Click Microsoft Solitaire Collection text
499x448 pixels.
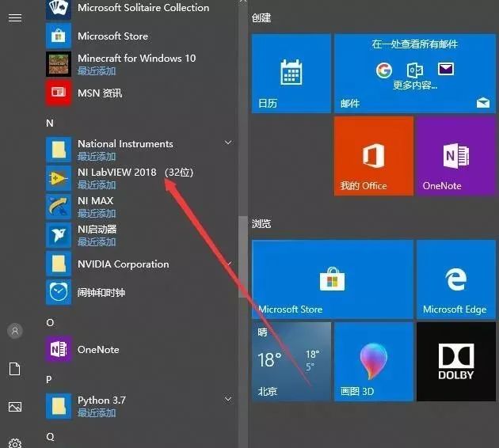143,7
